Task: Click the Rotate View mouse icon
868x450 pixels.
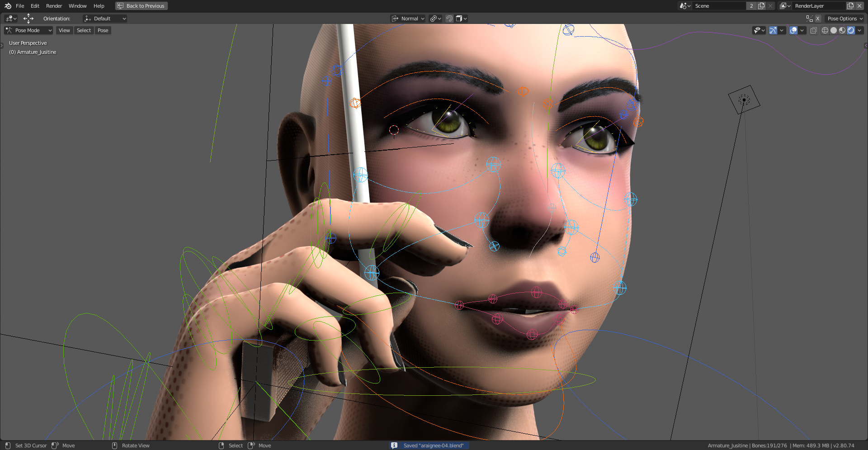Action: point(114,445)
